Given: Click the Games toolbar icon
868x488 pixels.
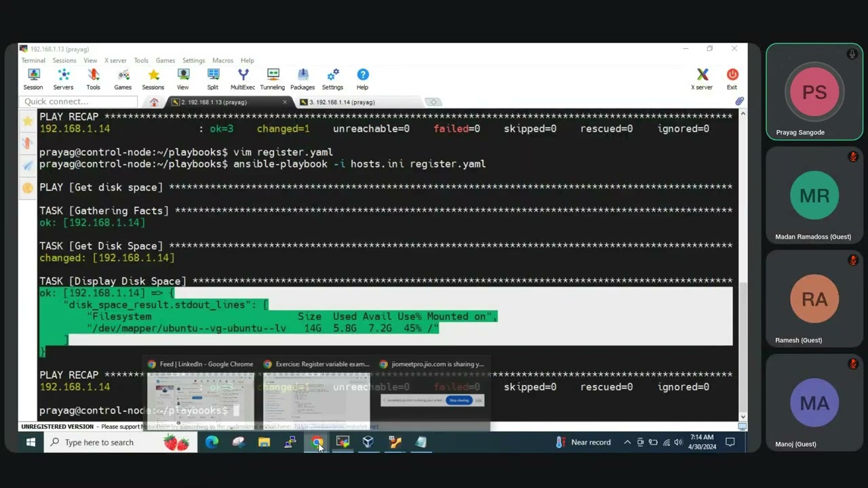Looking at the screenshot, I should [123, 79].
